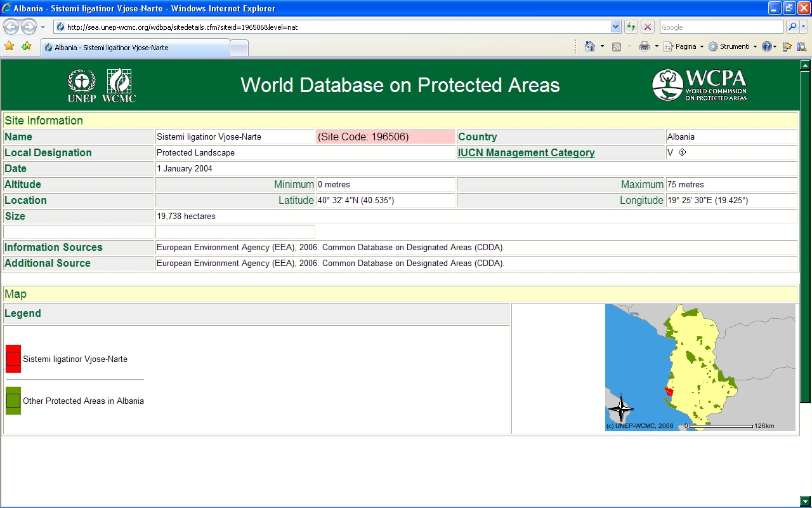The image size is (812, 508).
Task: Click the Pagina page-with-pencil icon
Action: [x=668, y=46]
